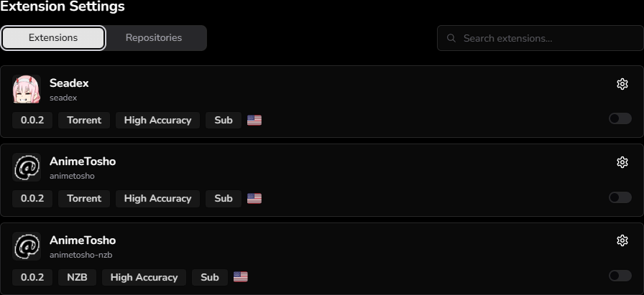
Task: Click the NZB tag on animetosho-nzb
Action: 77,277
